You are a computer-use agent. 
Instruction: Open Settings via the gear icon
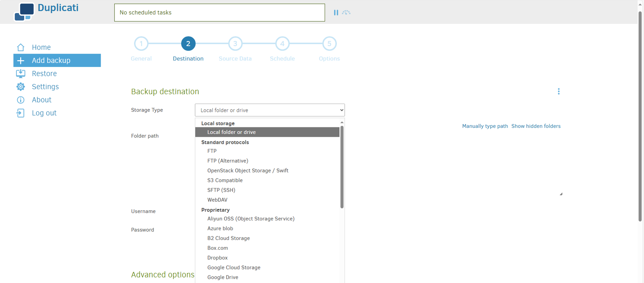coord(21,87)
